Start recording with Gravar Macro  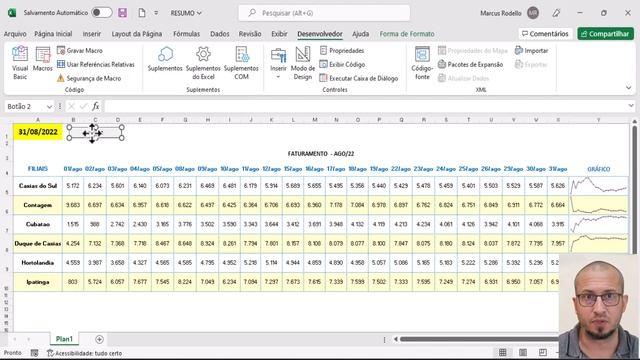point(80,51)
